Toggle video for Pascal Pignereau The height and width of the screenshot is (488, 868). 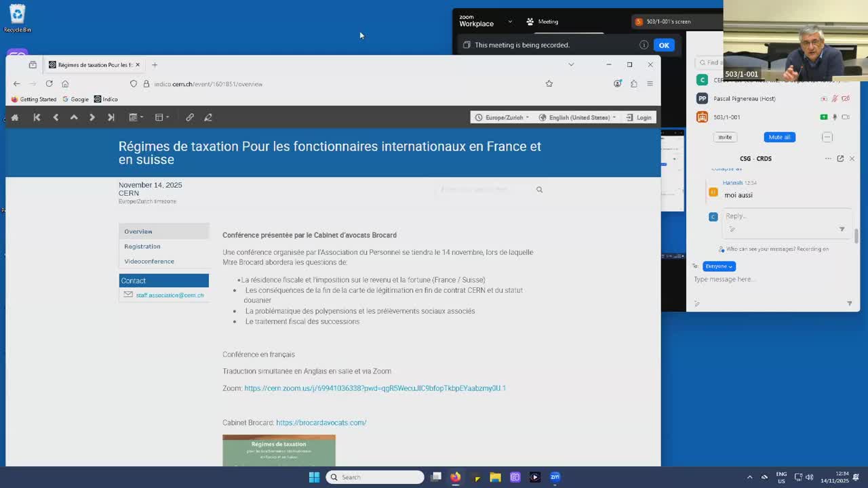pyautogui.click(x=846, y=99)
